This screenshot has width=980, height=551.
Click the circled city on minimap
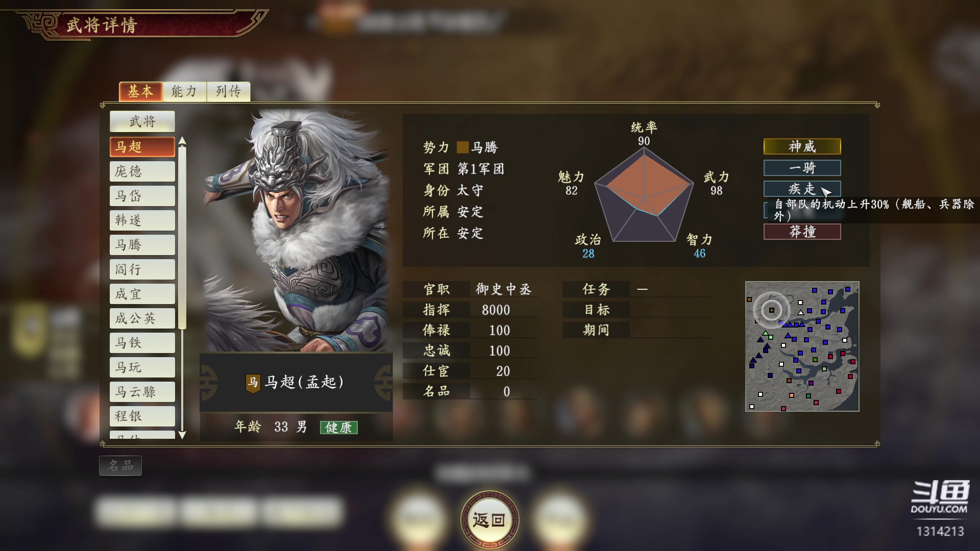(772, 310)
